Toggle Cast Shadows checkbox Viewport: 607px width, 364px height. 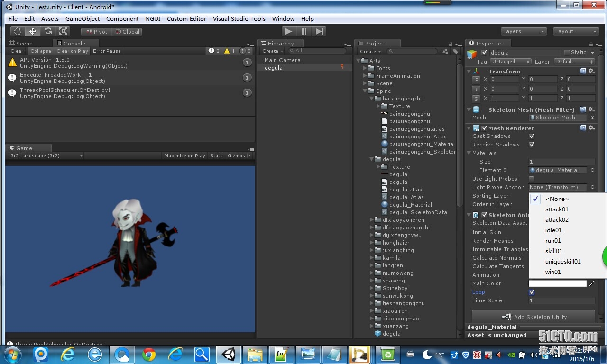[x=532, y=136]
